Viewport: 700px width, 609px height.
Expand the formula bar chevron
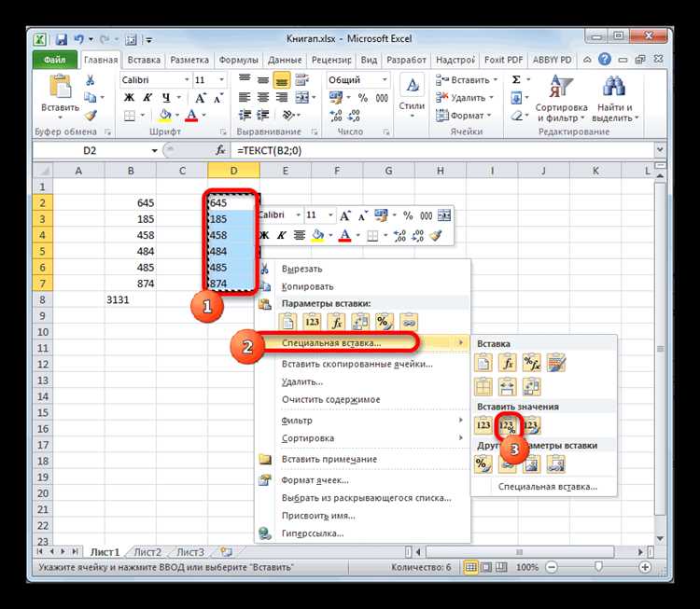[660, 150]
